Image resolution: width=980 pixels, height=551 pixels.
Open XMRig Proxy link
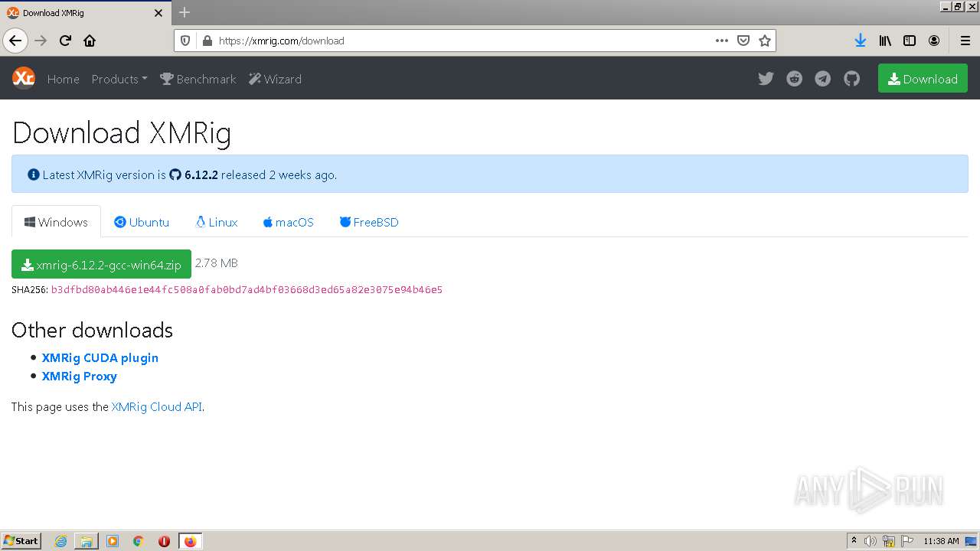coord(80,376)
